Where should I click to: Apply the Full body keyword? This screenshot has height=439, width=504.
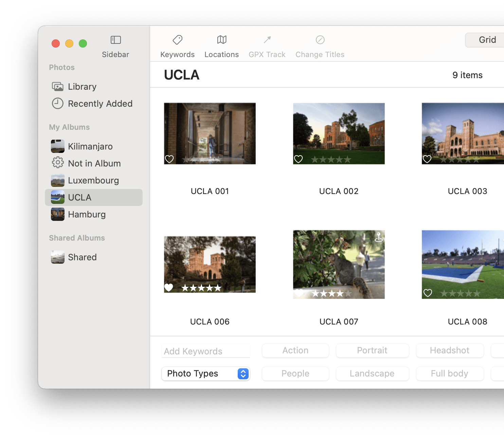[450, 374]
